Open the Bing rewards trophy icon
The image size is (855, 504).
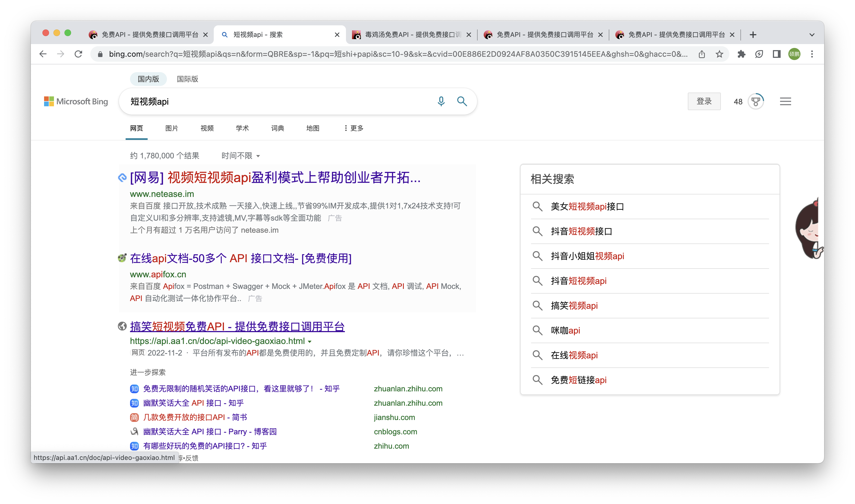[x=756, y=101]
